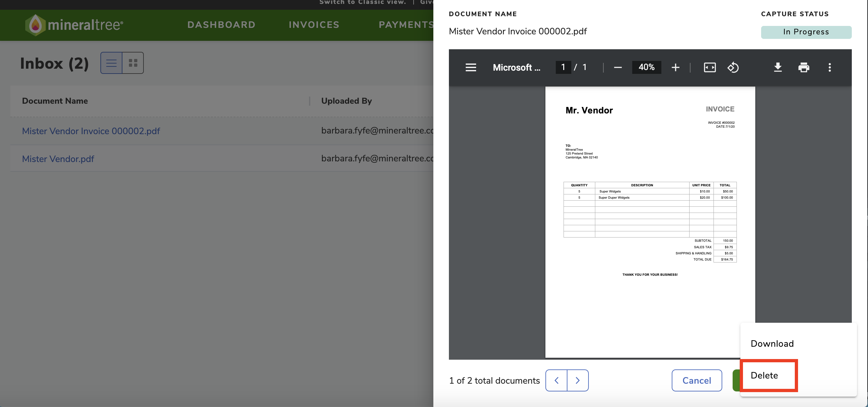Click the Inbox (2) heading

tap(54, 64)
